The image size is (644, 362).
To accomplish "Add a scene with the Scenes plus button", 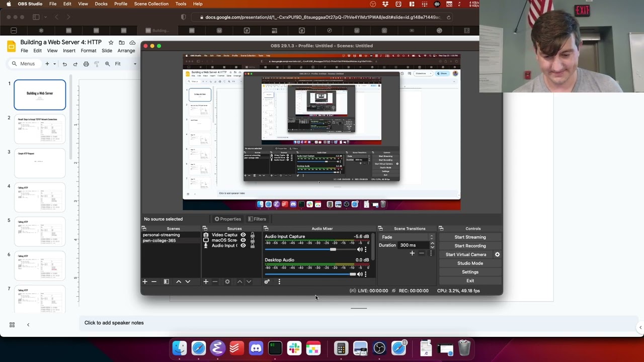I will pyautogui.click(x=145, y=282).
